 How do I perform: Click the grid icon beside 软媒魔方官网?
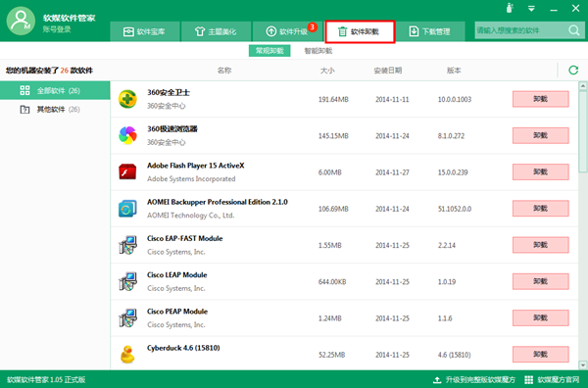point(528,380)
